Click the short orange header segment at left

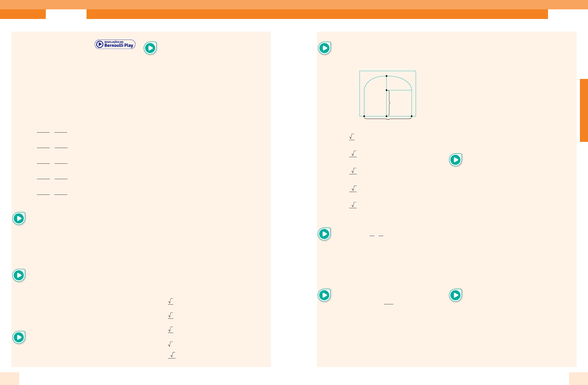coord(23,14)
